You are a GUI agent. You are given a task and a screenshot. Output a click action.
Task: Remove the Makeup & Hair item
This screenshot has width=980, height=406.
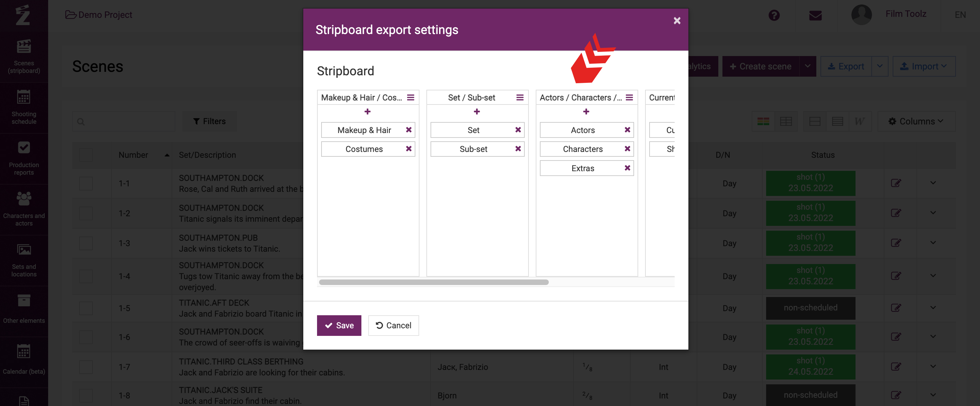pyautogui.click(x=409, y=130)
